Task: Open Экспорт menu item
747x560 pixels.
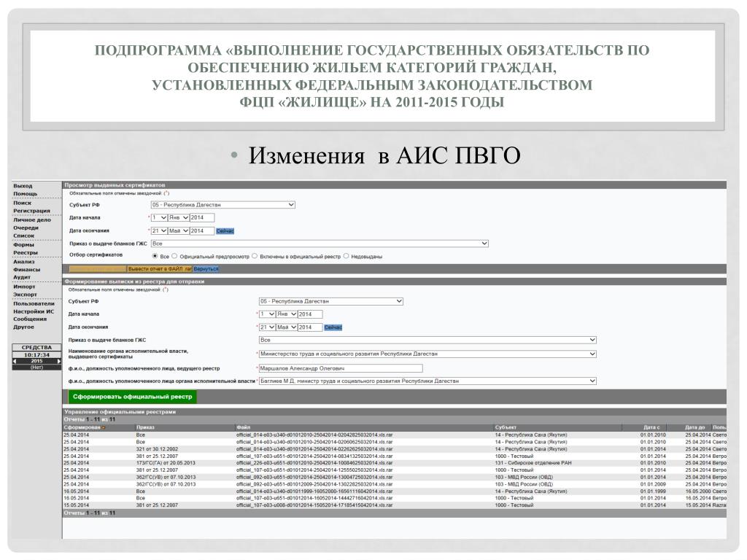Action: point(26,295)
